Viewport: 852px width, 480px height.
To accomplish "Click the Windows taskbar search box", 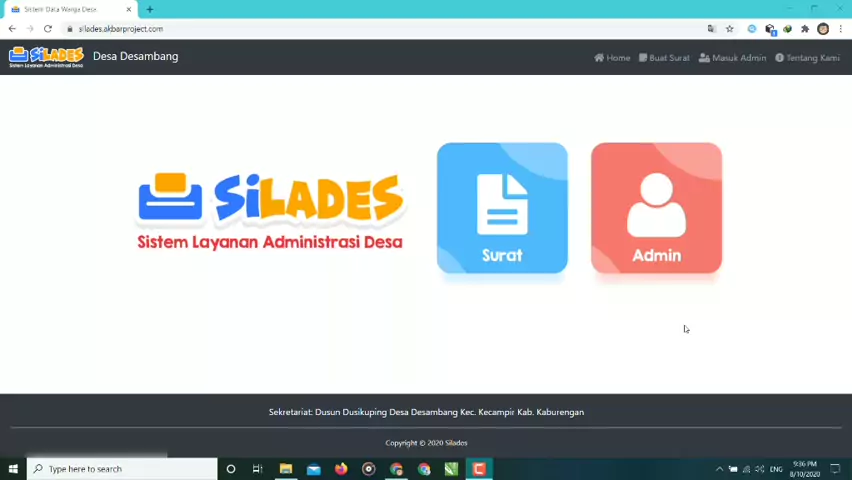I will tap(122, 469).
